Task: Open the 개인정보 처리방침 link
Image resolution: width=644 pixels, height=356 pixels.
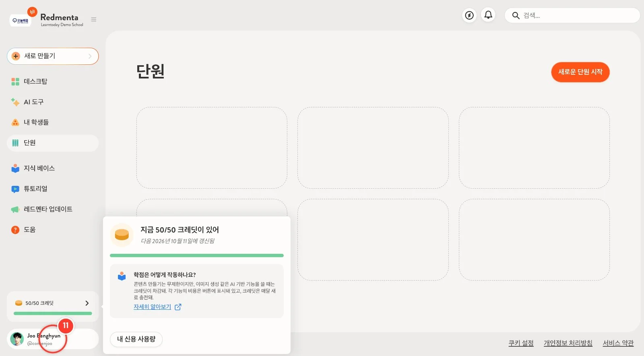Action: pyautogui.click(x=568, y=343)
